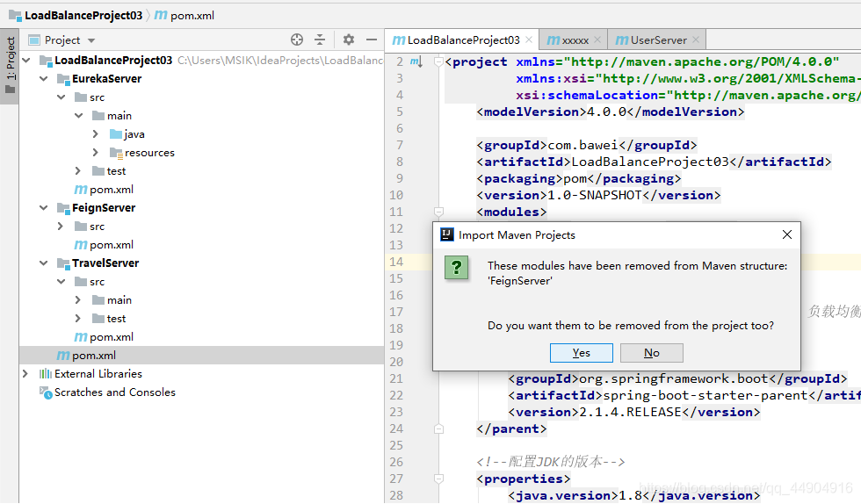Collapse the FeignServer module
Viewport: 861px width, 504px height.
[43, 207]
